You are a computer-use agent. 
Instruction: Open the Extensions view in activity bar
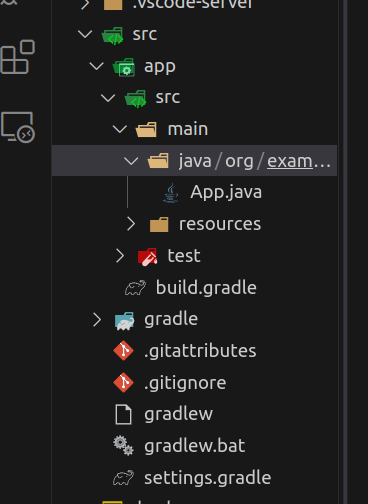[18, 57]
